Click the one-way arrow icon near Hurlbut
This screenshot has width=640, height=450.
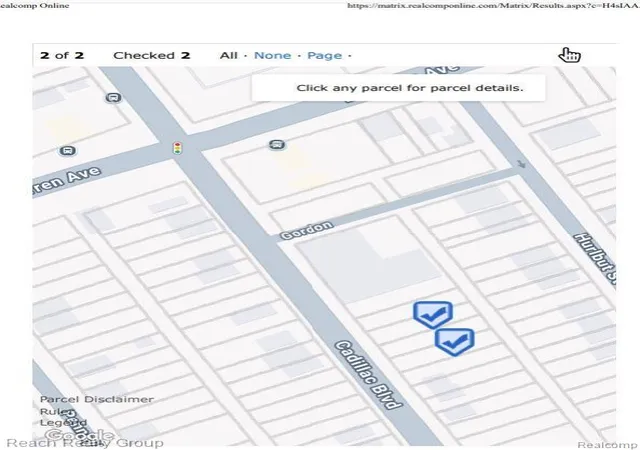point(522,164)
